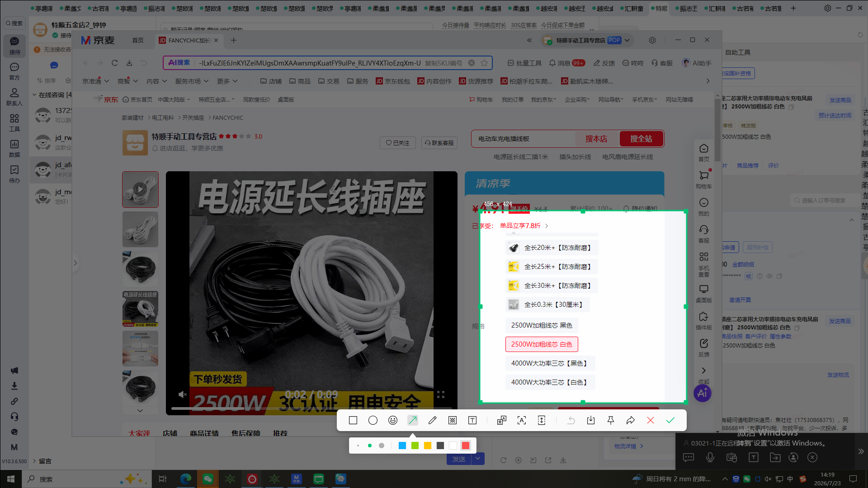Screen dimensions: 868x488
Task: Pick the red annotation color
Action: [x=466, y=446]
